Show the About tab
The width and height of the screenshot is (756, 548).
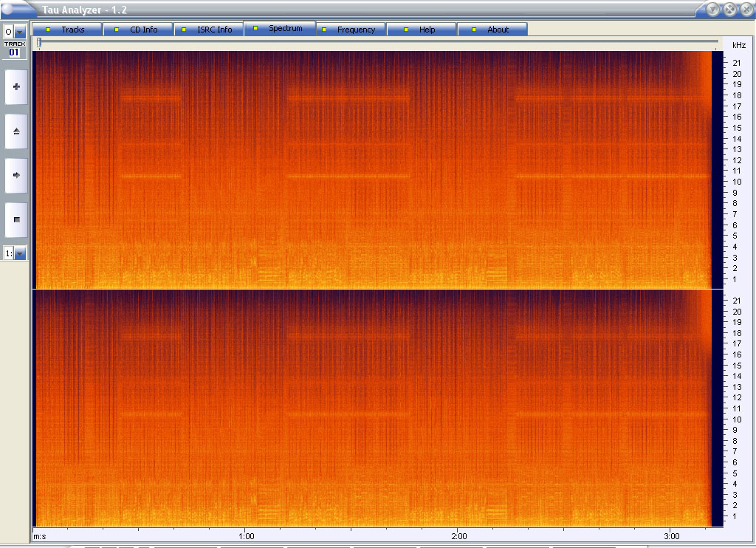tap(492, 30)
